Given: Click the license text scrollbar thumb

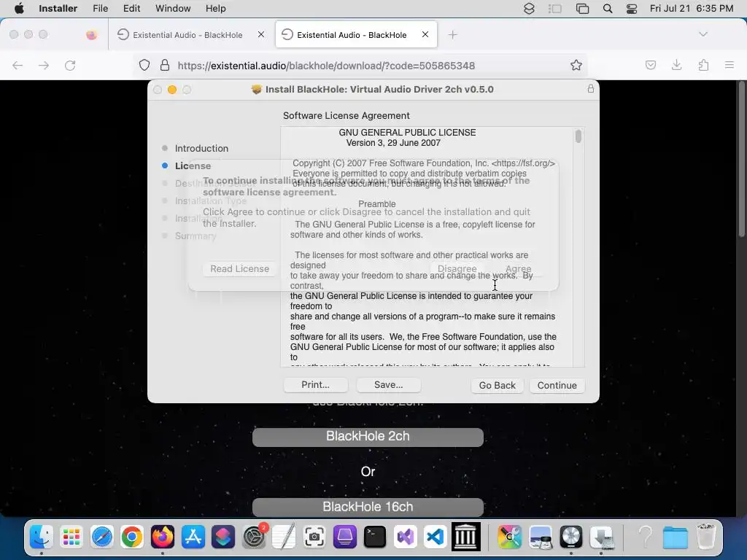Looking at the screenshot, I should [x=578, y=136].
